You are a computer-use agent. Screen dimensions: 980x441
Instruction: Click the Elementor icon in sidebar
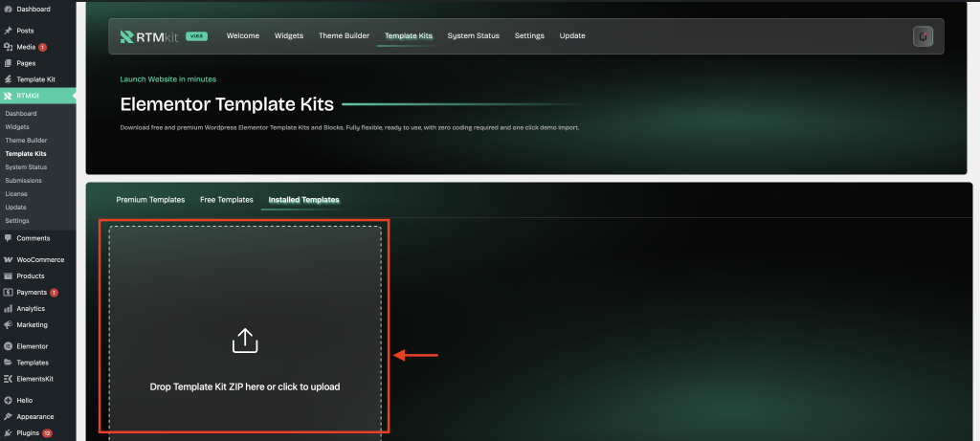coord(8,346)
